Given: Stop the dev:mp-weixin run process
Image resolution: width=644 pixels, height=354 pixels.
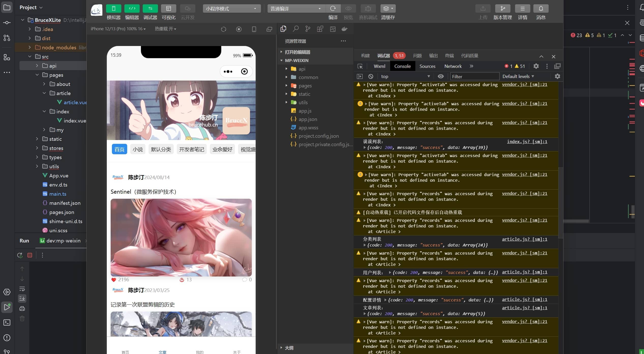Looking at the screenshot, I should point(30,255).
